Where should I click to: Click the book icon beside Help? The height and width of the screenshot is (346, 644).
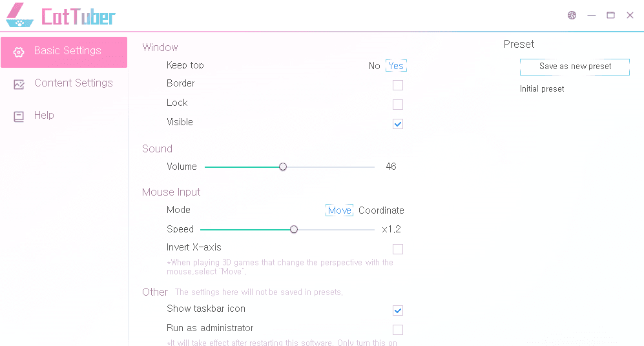[19, 116]
